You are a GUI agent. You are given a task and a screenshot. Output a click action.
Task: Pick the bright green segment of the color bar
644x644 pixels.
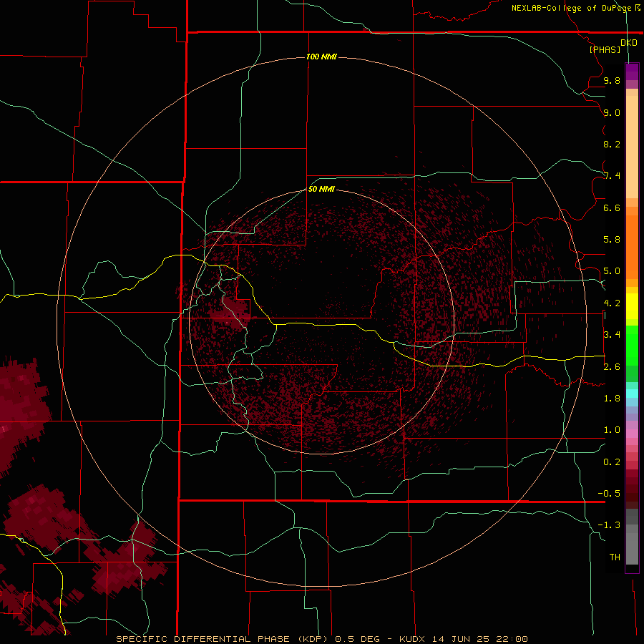(x=632, y=345)
